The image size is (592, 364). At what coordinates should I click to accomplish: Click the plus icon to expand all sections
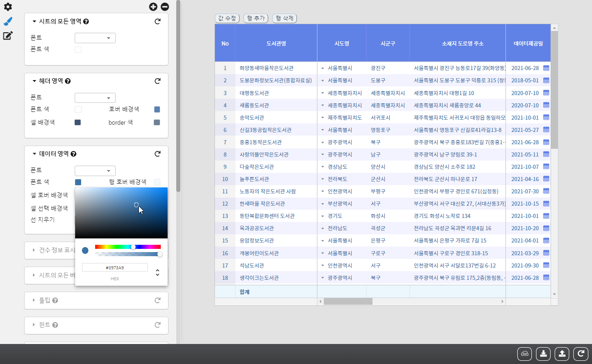click(x=153, y=7)
